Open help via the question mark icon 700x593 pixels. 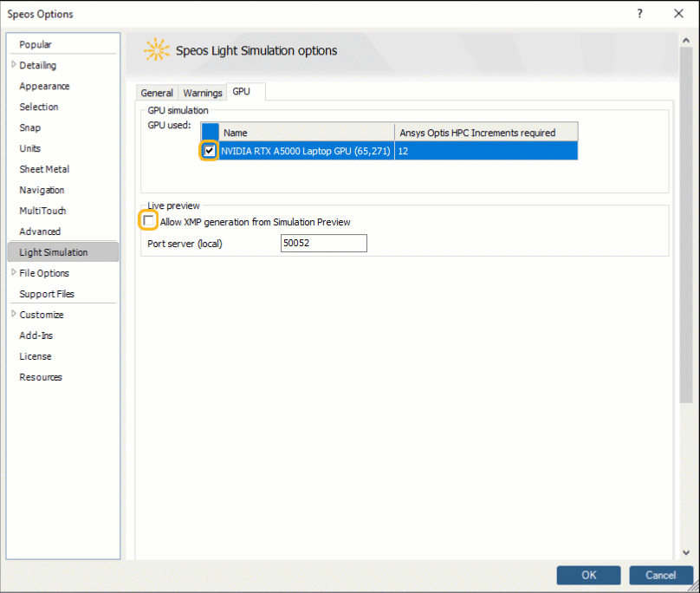click(639, 14)
